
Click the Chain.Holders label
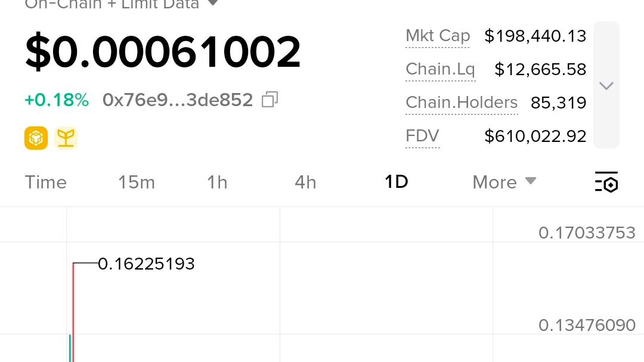coord(462,103)
